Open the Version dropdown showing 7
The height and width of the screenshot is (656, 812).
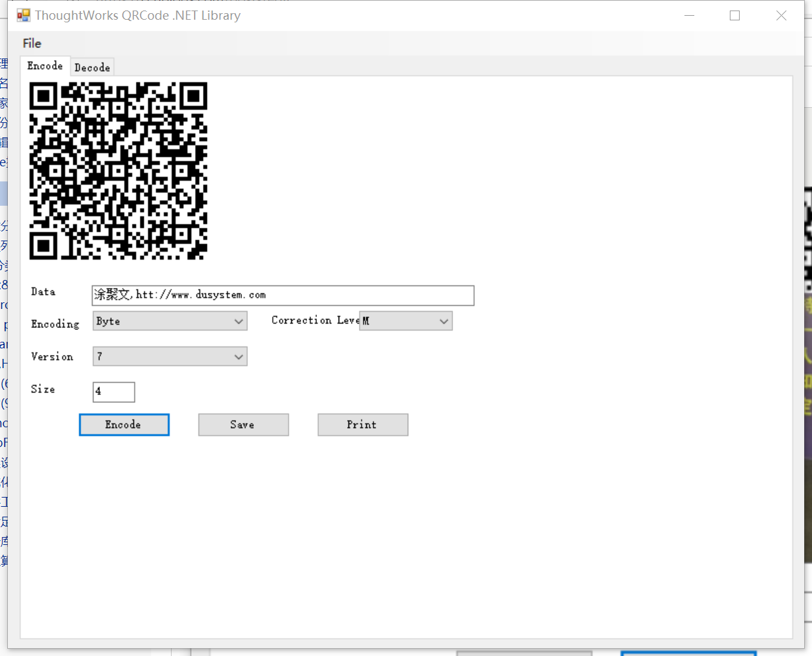(x=170, y=356)
